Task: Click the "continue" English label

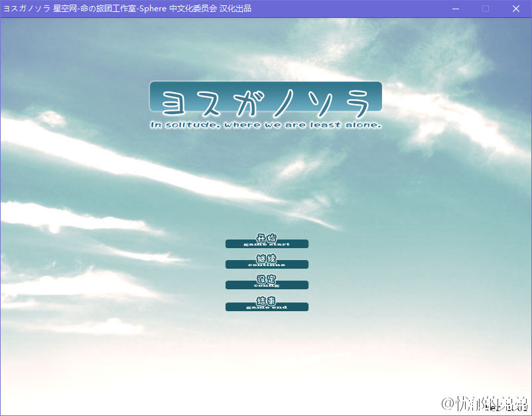Action: click(x=267, y=264)
